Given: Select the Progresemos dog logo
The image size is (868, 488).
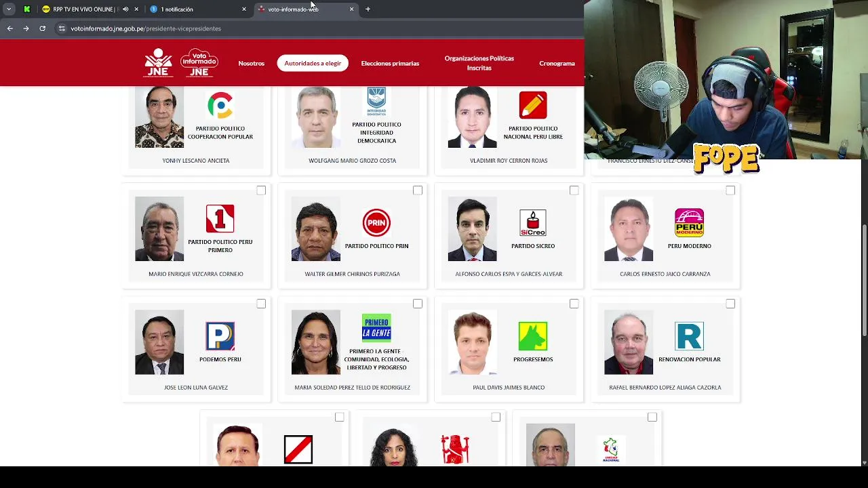Looking at the screenshot, I should pos(533,336).
